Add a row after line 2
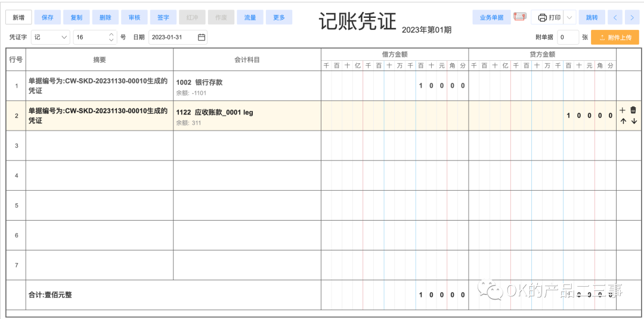 tap(622, 110)
